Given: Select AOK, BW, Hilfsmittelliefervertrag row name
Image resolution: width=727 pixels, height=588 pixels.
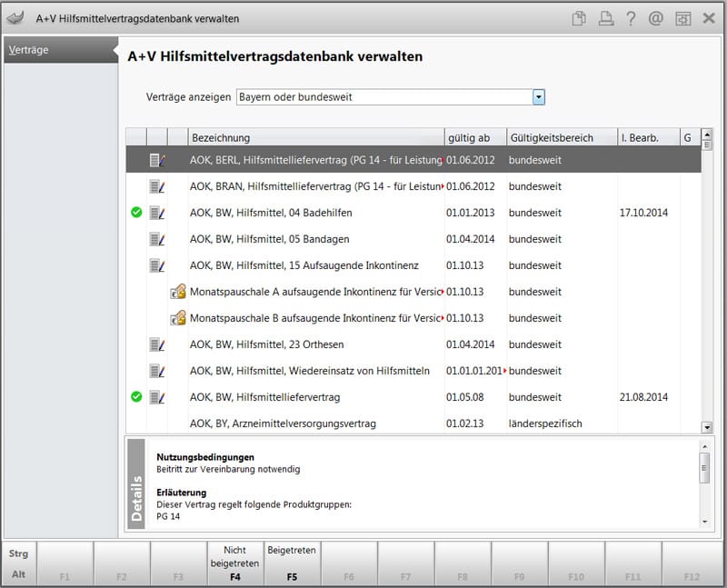Looking at the screenshot, I should [264, 397].
